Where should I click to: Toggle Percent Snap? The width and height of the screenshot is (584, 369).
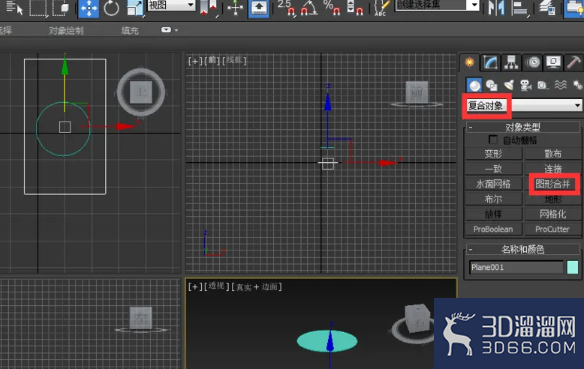(331, 7)
